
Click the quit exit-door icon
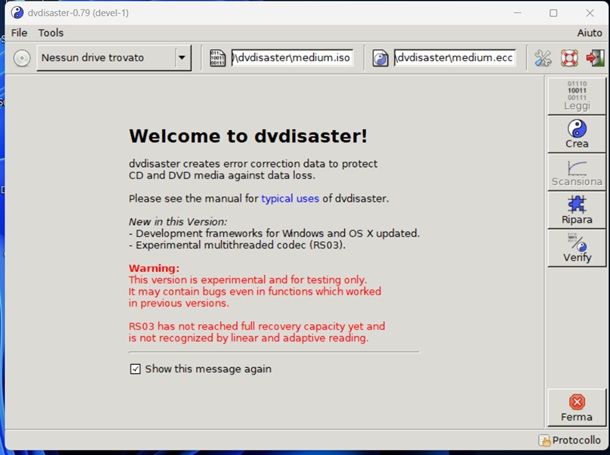pos(595,58)
